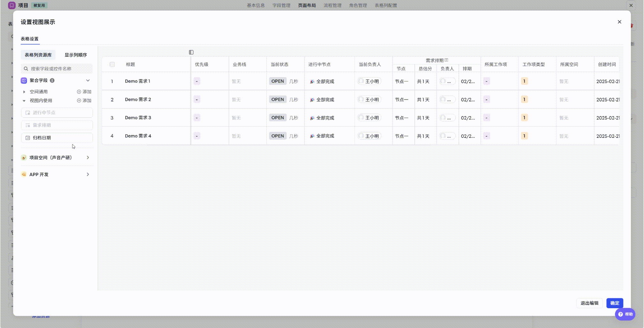Expand the APP 开发 section
The width and height of the screenshot is (644, 328).
[x=88, y=174]
